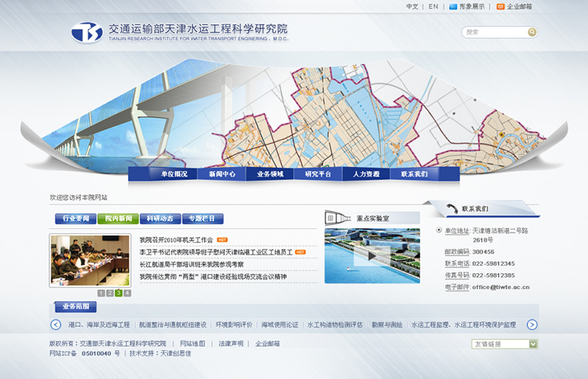Open the 友情链接 dropdown
The width and height of the screenshot is (588, 379).
532,344
